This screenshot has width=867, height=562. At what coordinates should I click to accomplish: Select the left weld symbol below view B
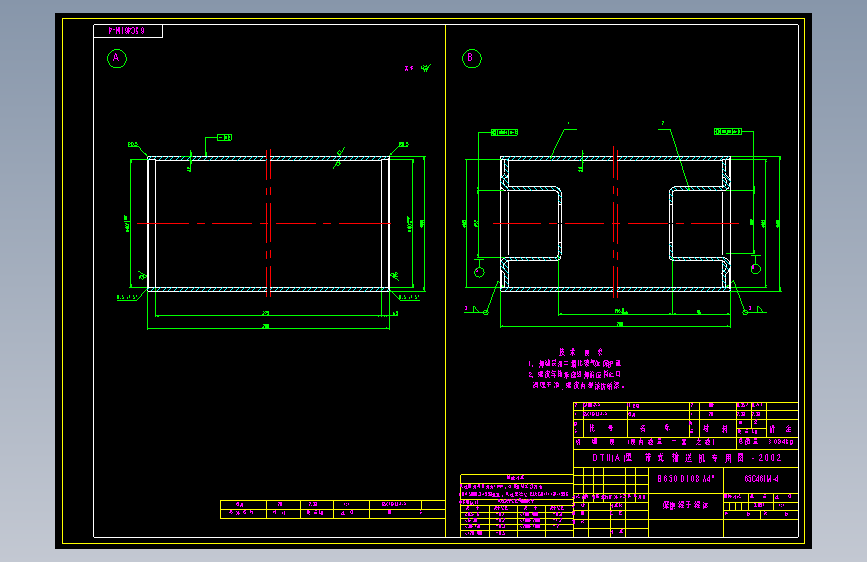(x=476, y=310)
